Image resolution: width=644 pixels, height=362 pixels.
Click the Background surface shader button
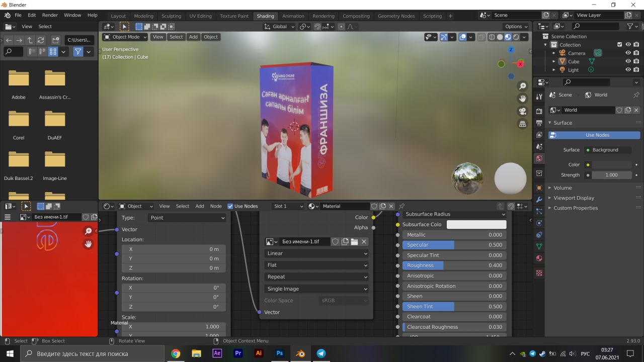click(x=608, y=150)
